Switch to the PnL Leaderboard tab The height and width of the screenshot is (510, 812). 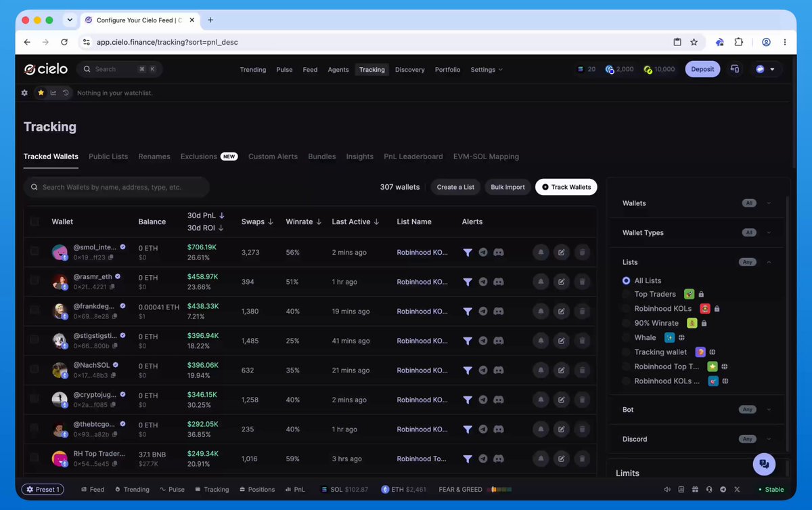[x=413, y=156]
